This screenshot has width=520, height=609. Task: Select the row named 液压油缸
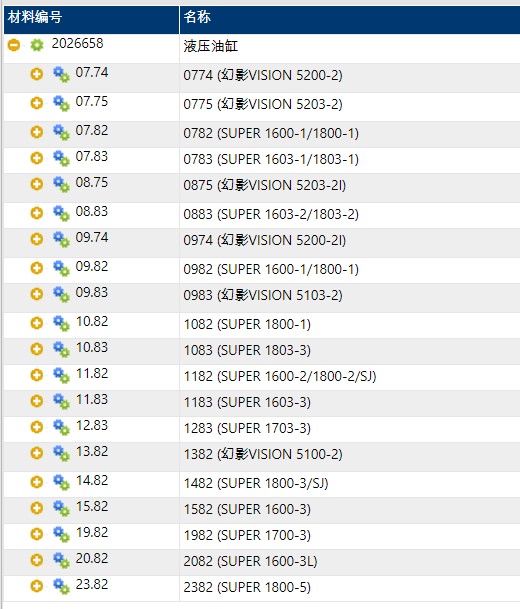[262, 48]
